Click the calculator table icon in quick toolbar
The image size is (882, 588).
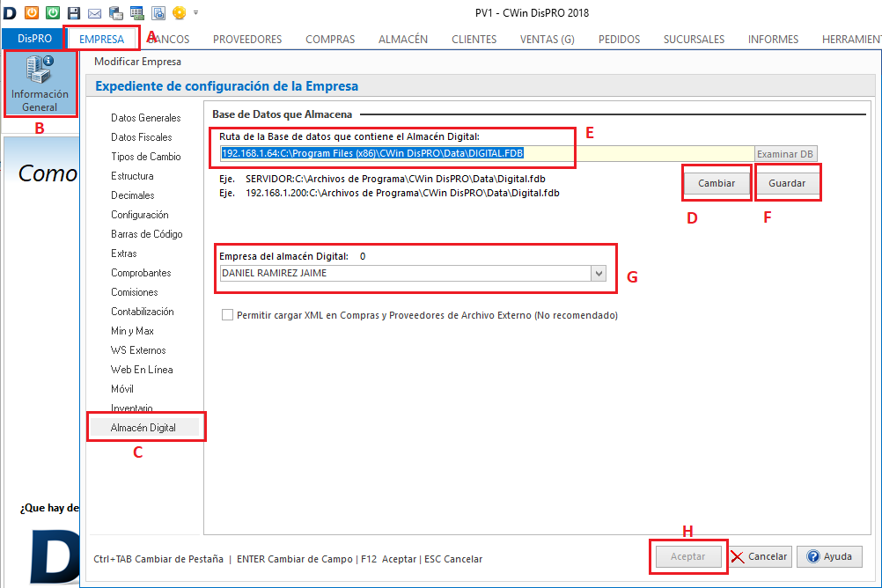pos(136,12)
